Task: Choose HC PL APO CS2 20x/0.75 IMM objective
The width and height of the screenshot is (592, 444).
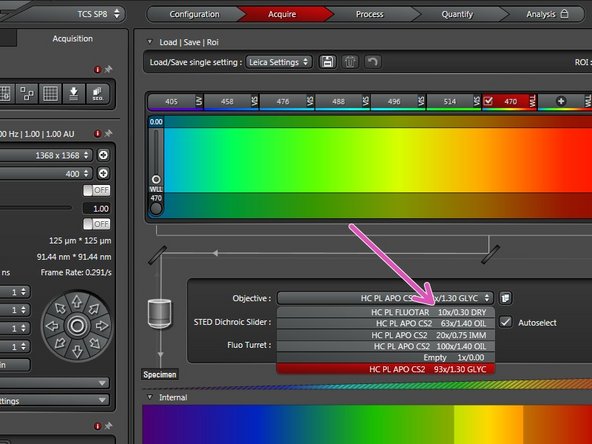Action: 385,335
